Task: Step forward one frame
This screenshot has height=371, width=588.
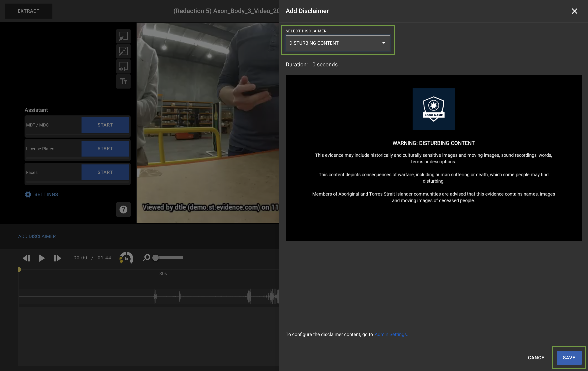Action: point(57,258)
